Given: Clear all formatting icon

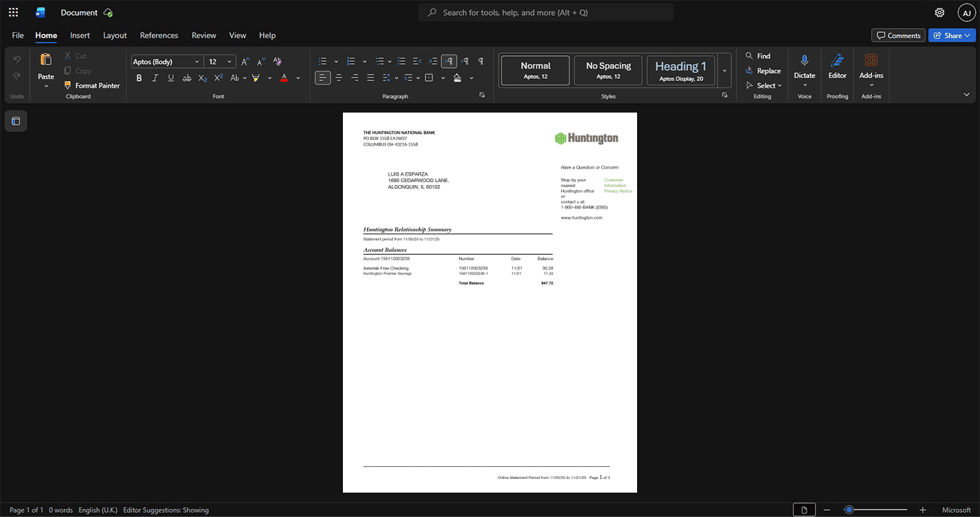Looking at the screenshot, I should (x=278, y=62).
